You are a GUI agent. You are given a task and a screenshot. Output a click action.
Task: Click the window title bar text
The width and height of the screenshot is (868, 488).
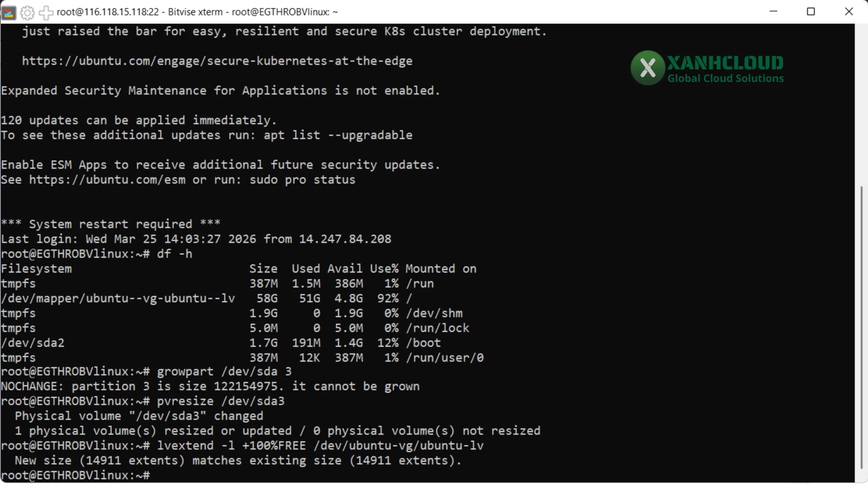[197, 12]
